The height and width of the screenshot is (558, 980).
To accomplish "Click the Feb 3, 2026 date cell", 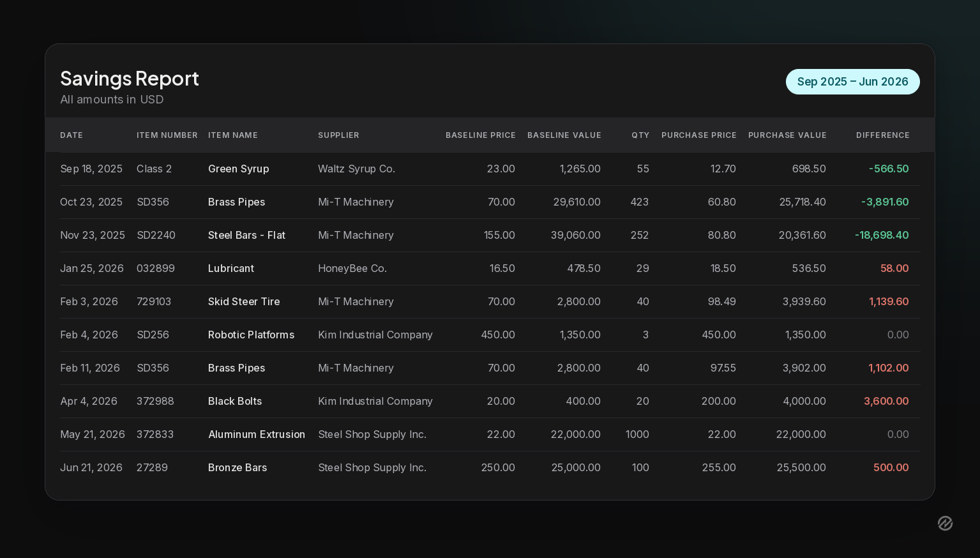I will click(x=89, y=301).
